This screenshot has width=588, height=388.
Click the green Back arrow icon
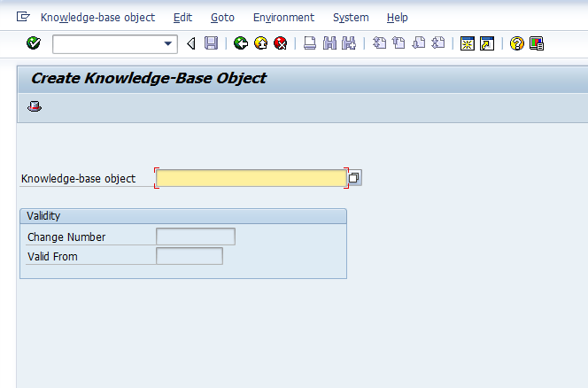point(241,43)
